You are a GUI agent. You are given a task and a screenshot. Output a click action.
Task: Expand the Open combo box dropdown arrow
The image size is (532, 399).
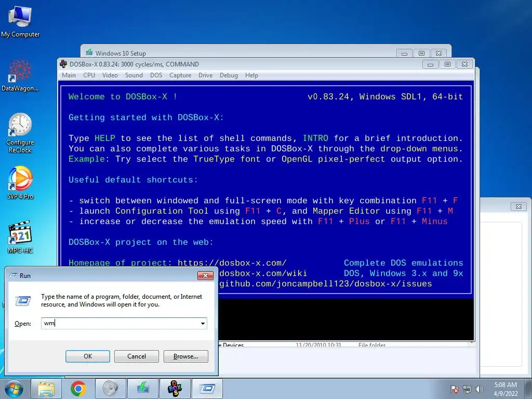(203, 323)
